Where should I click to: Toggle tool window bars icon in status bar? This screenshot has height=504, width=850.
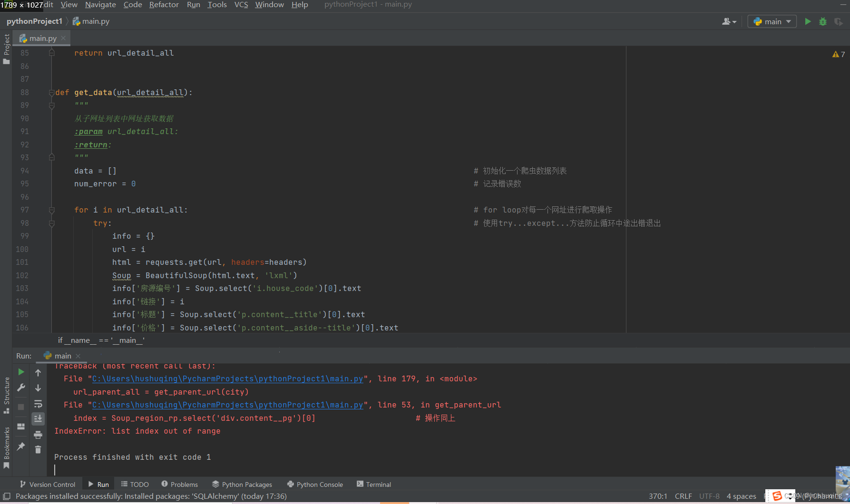7,496
